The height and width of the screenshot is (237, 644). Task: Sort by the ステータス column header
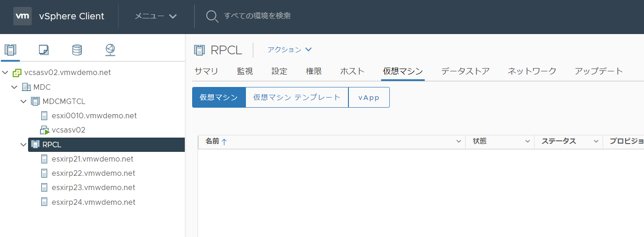point(559,142)
